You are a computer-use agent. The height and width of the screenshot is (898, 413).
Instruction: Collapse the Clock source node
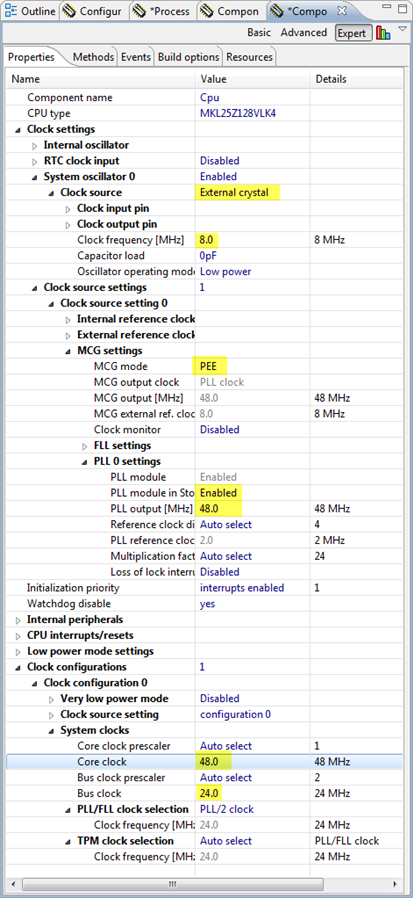[x=51, y=192]
